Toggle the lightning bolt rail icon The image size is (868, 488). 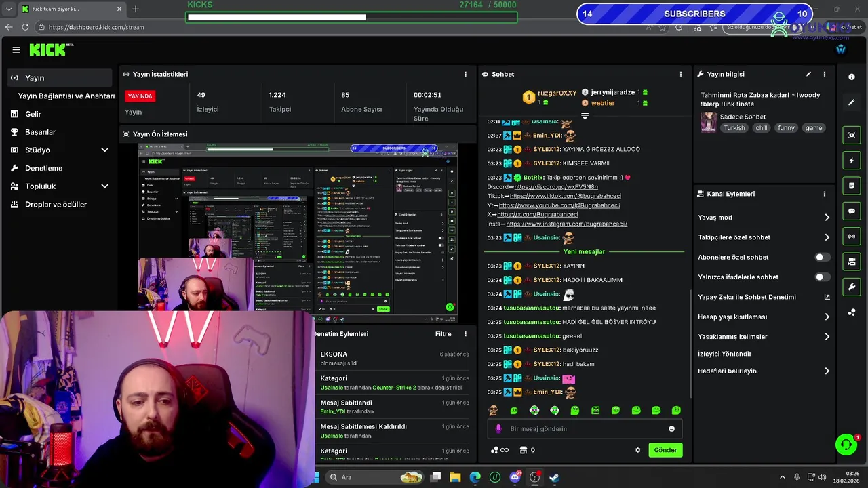[852, 161]
